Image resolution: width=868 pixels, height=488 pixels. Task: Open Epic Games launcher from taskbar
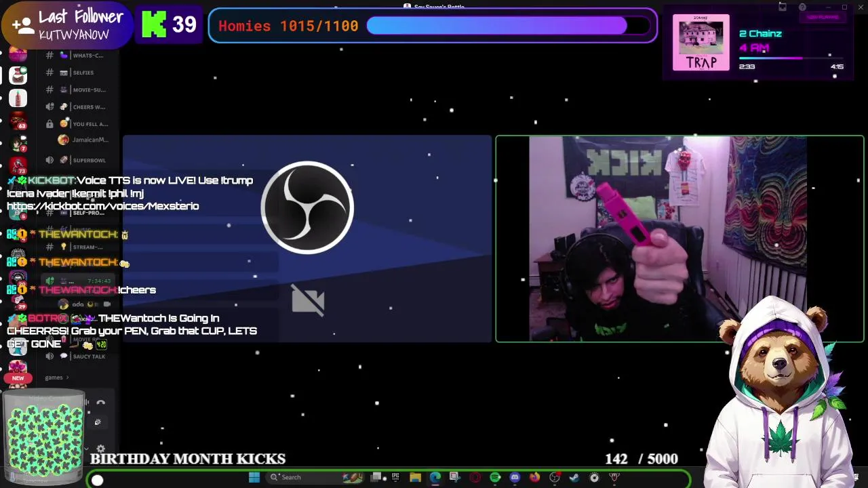[395, 477]
